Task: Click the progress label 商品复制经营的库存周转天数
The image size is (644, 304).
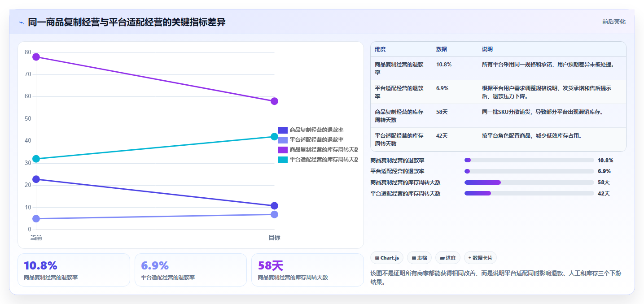Action: 405,182
